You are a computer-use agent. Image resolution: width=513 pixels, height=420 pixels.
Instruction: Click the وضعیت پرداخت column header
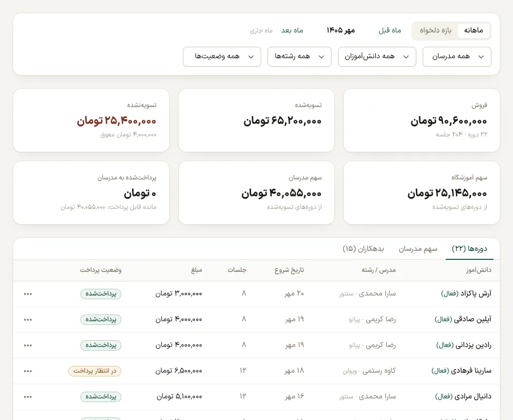[101, 270]
